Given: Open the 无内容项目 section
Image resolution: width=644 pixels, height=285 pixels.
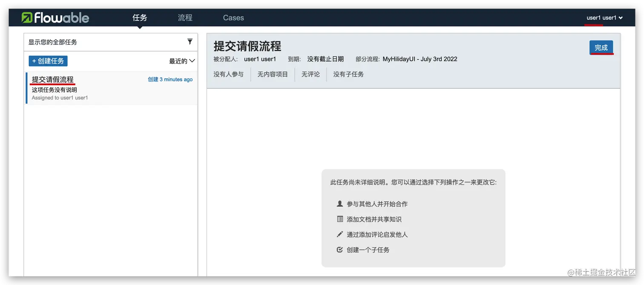Looking at the screenshot, I should click(273, 74).
